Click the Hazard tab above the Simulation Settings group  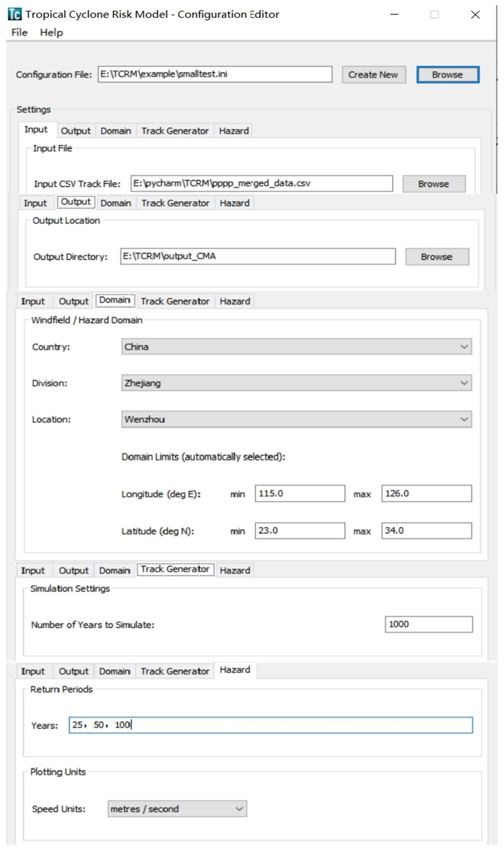235,570
